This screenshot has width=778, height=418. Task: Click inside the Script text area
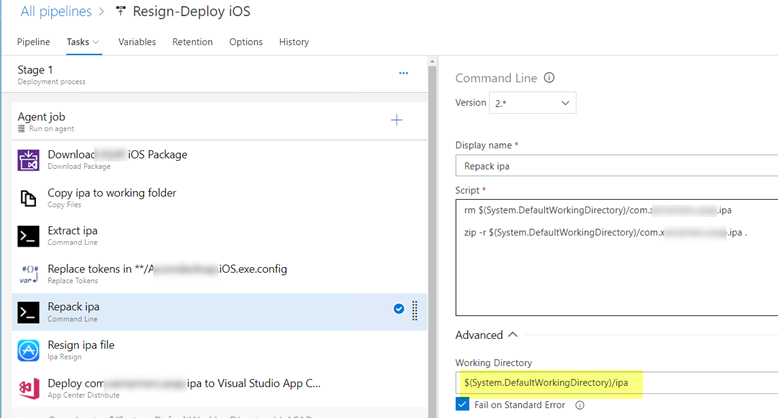(616, 257)
